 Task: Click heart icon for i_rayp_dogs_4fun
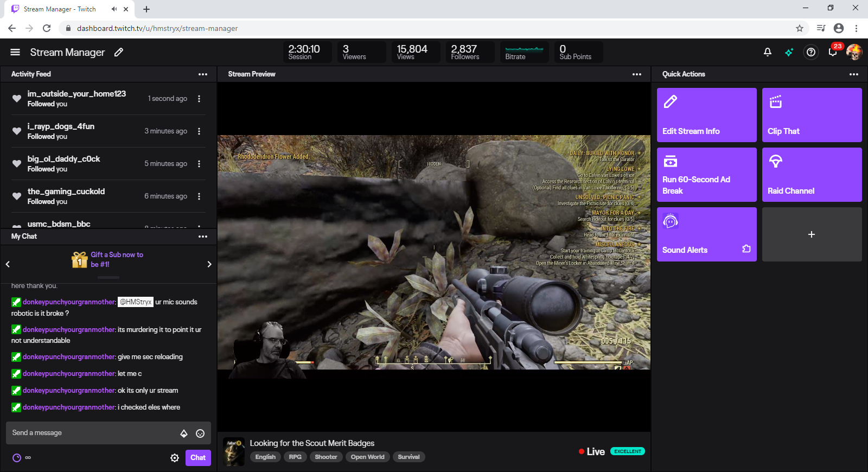coord(17,131)
